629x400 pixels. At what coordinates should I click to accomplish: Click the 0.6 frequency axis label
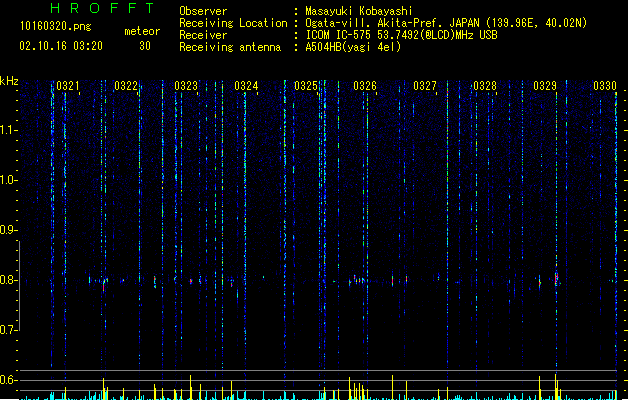click(x=8, y=380)
